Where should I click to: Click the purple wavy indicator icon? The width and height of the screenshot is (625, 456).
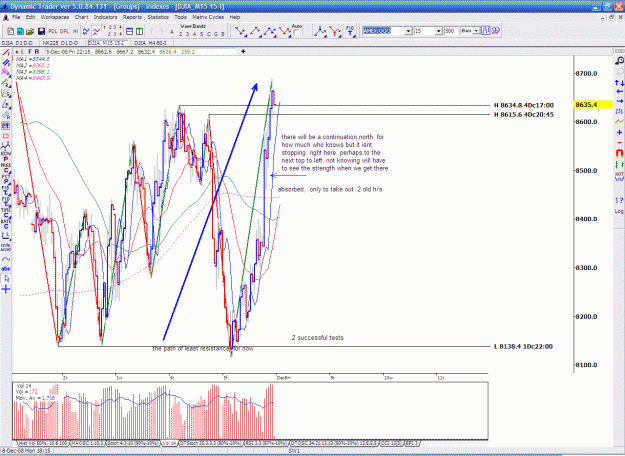click(x=96, y=31)
